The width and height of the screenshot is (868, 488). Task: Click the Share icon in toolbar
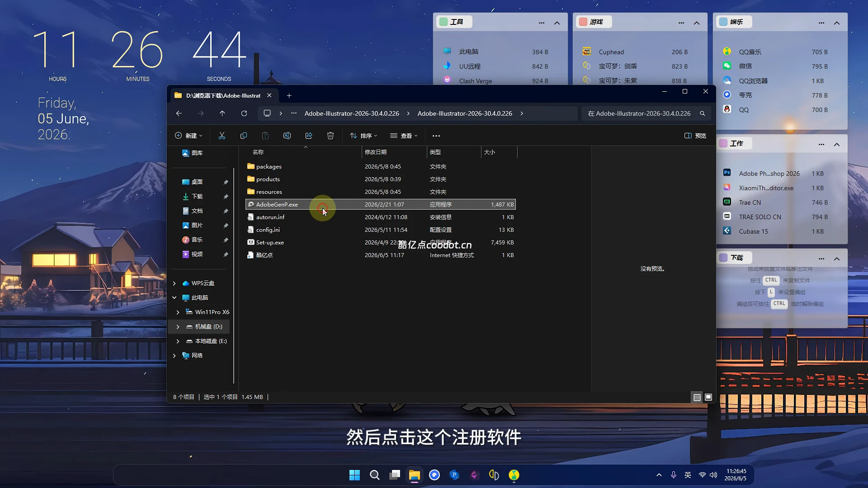tap(309, 136)
